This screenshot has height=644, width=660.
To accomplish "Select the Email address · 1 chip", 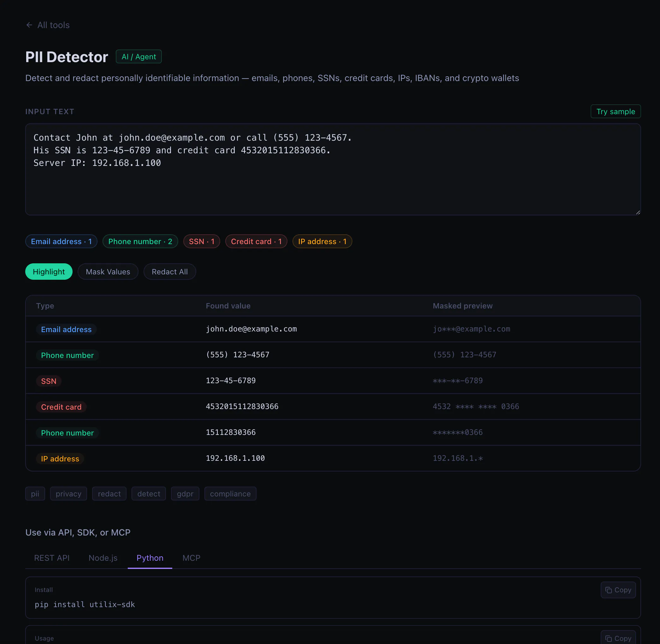I will (61, 241).
